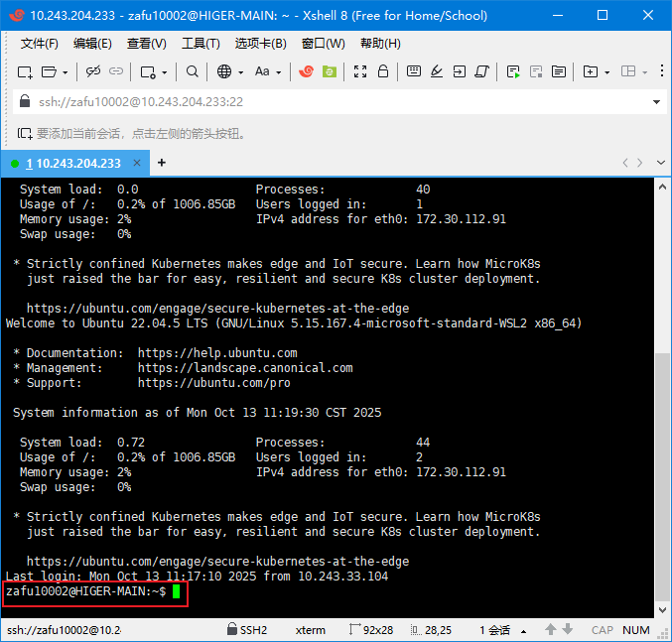Click the Xftp green folder icon
The width and height of the screenshot is (672, 642).
click(329, 71)
